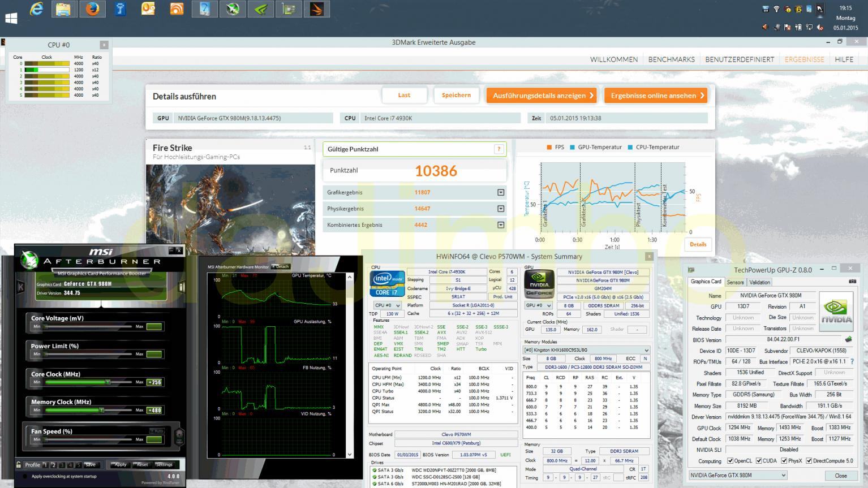Viewport: 868px width, 488px height.
Task: Open the orange RSS feed app in taskbar
Action: coord(177,9)
